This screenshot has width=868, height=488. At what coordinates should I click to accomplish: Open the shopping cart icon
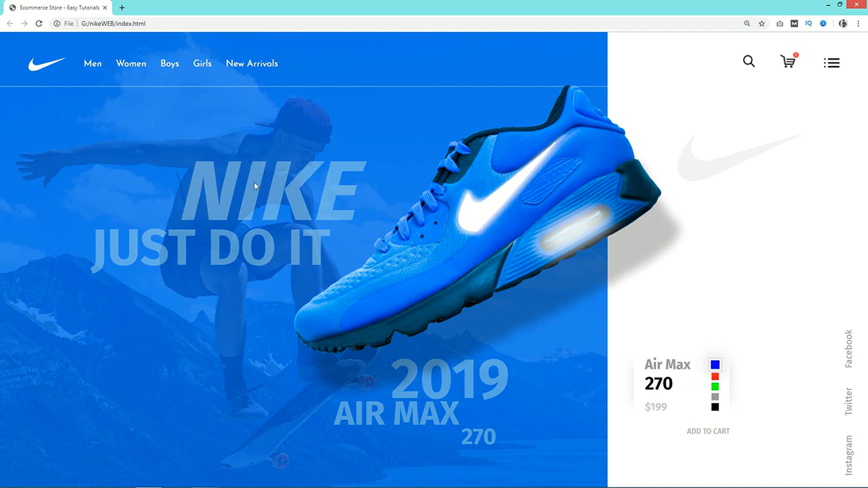pyautogui.click(x=789, y=61)
